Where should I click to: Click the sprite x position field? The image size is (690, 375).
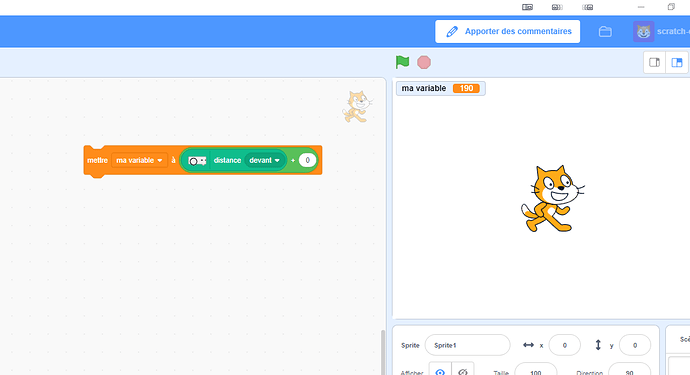(565, 345)
